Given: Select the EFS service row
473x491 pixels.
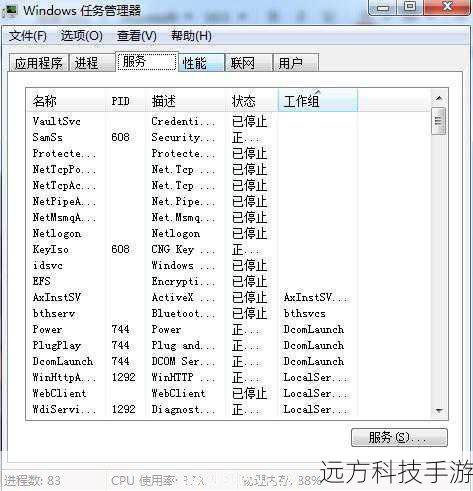Looking at the screenshot, I should point(228,281).
